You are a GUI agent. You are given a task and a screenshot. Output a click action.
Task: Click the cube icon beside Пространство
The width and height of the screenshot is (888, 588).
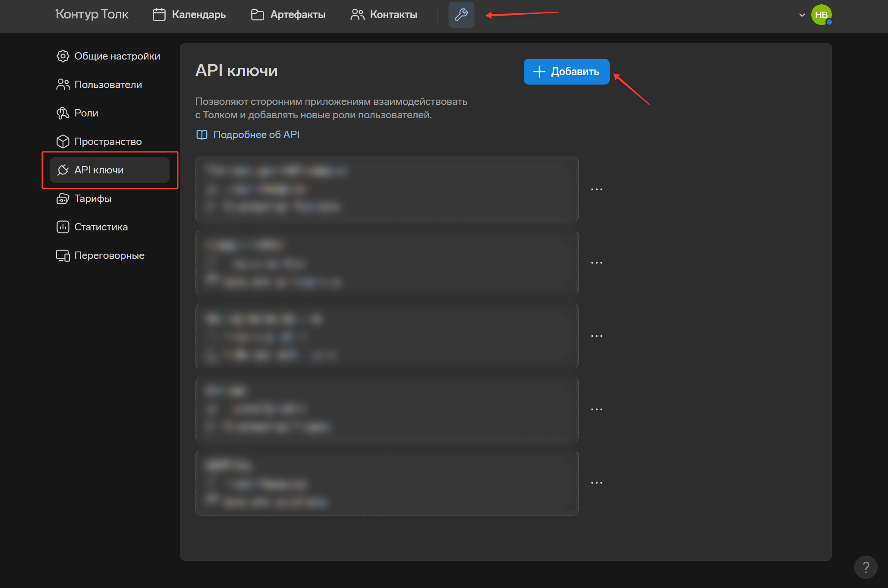pyautogui.click(x=63, y=141)
